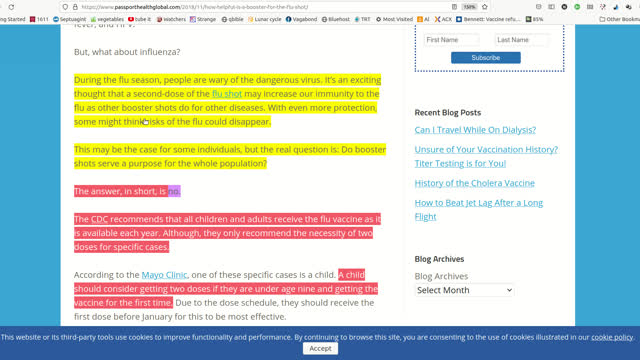This screenshot has height=360, width=640.
Task: Follow the CDC link in the article
Action: click(x=99, y=219)
